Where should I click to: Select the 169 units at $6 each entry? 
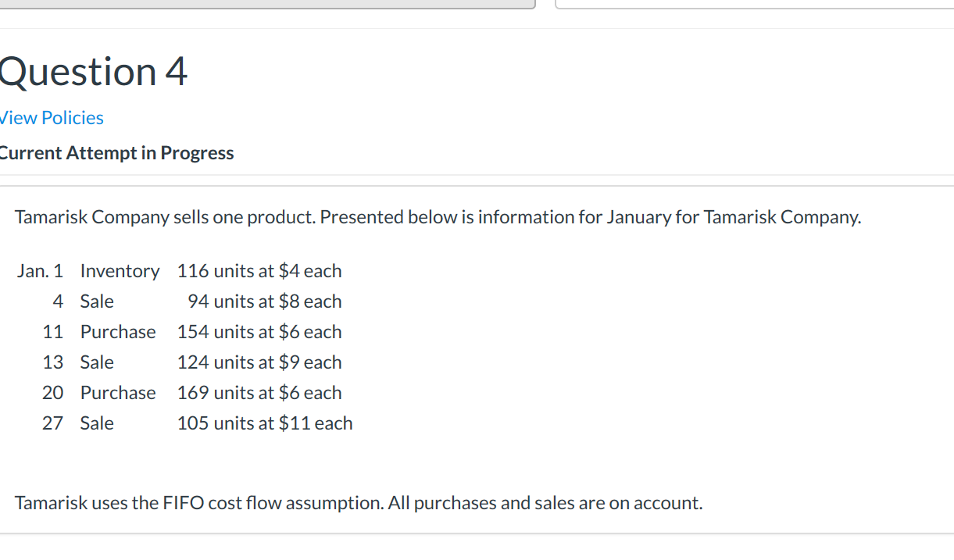coord(259,393)
